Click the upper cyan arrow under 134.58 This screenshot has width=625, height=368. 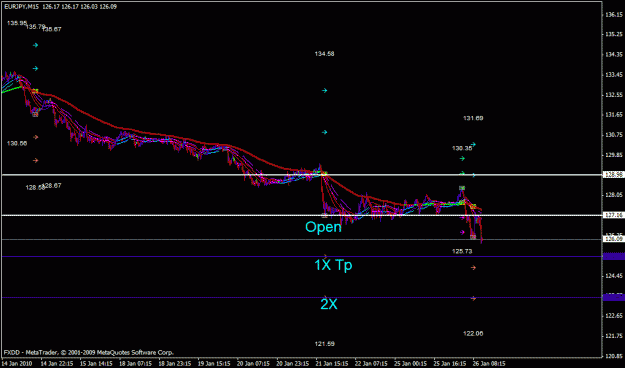[x=324, y=91]
